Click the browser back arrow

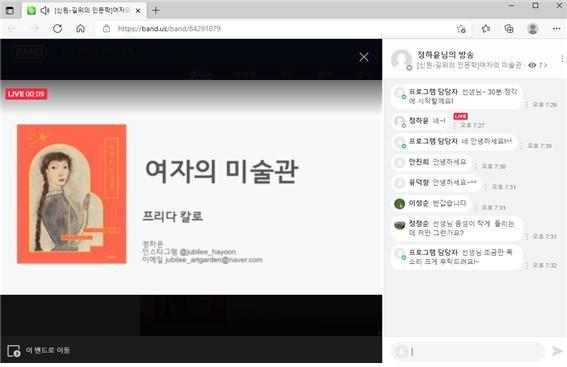tap(12, 29)
